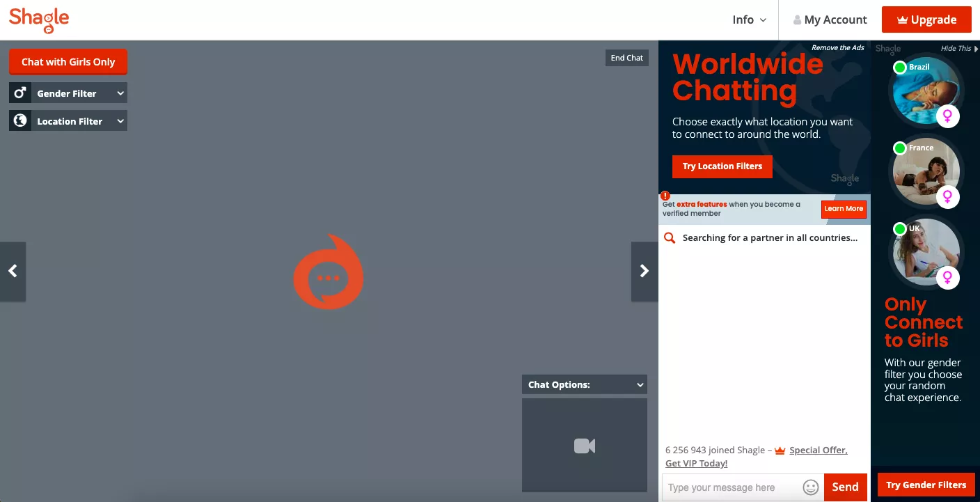Click the crown icon beside Special Offer
The height and width of the screenshot is (502, 980).
(x=780, y=450)
